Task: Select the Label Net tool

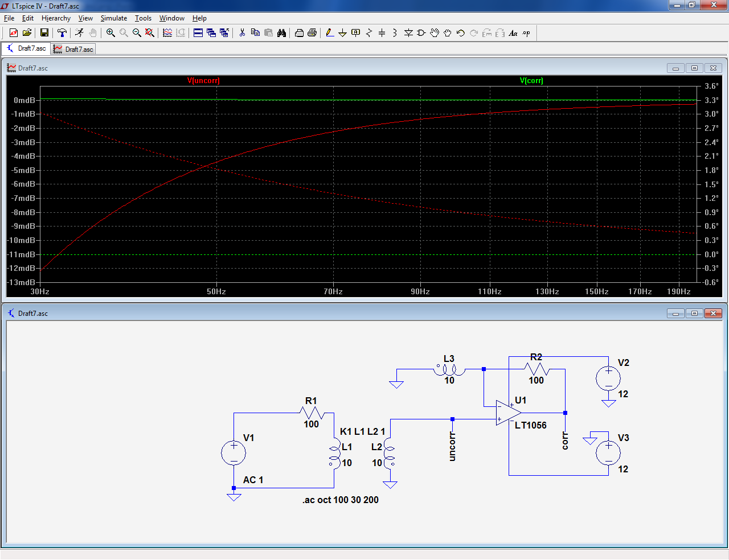Action: point(355,33)
